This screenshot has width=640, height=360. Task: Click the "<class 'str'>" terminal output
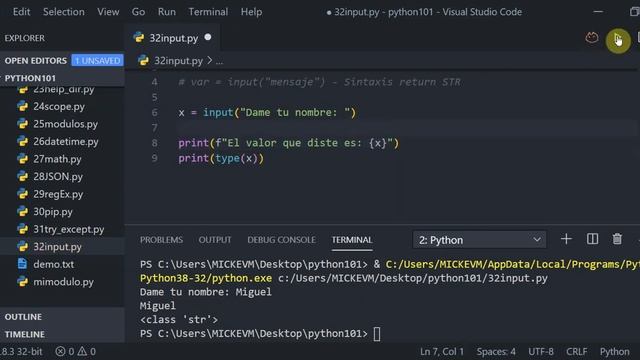pyautogui.click(x=179, y=320)
